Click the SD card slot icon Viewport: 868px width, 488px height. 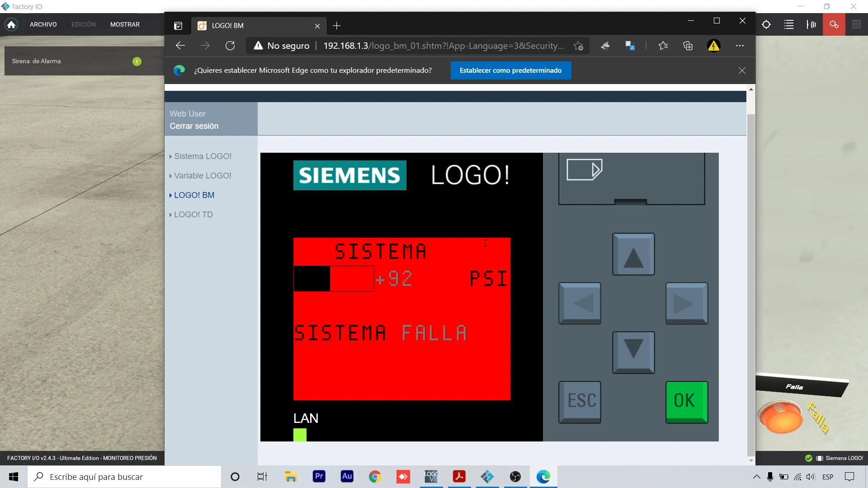click(x=584, y=169)
